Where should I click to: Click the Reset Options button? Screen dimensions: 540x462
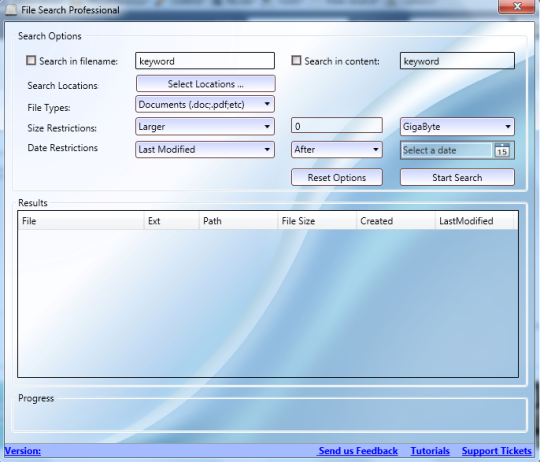337,178
